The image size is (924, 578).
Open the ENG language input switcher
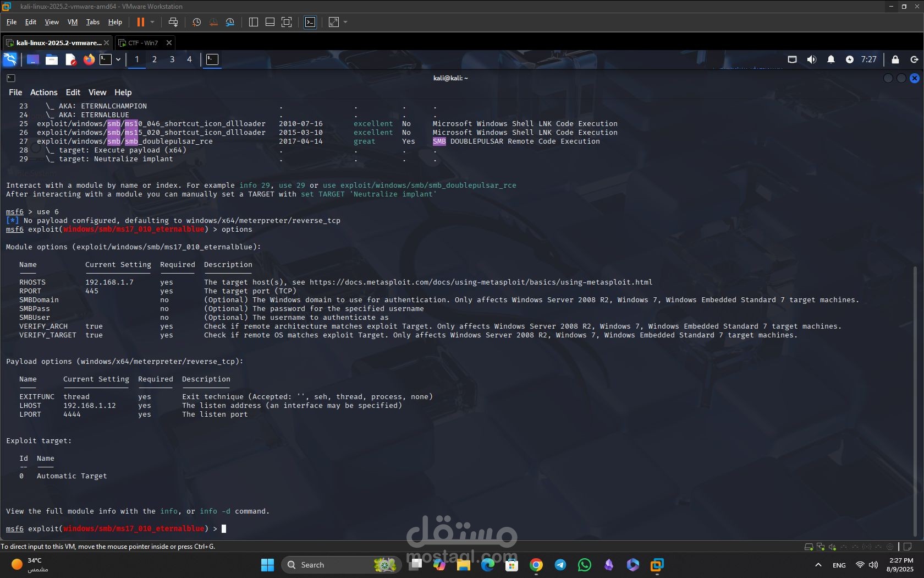839,565
